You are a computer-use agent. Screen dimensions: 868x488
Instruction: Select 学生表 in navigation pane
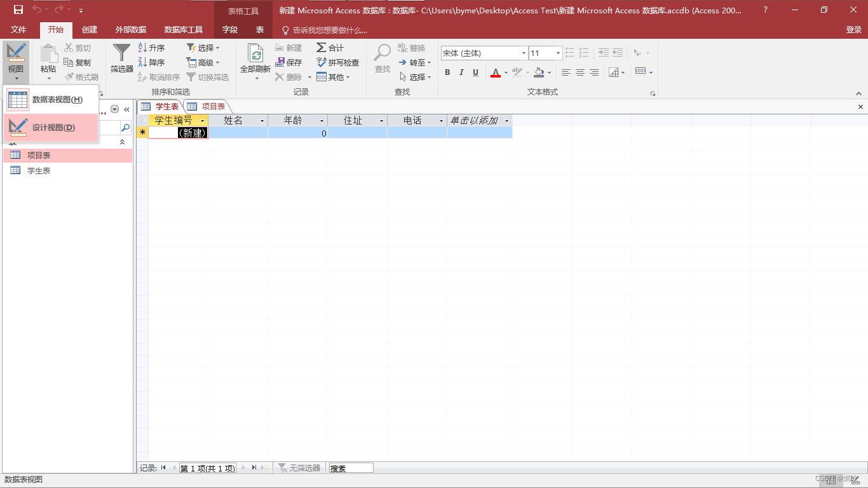(67, 170)
